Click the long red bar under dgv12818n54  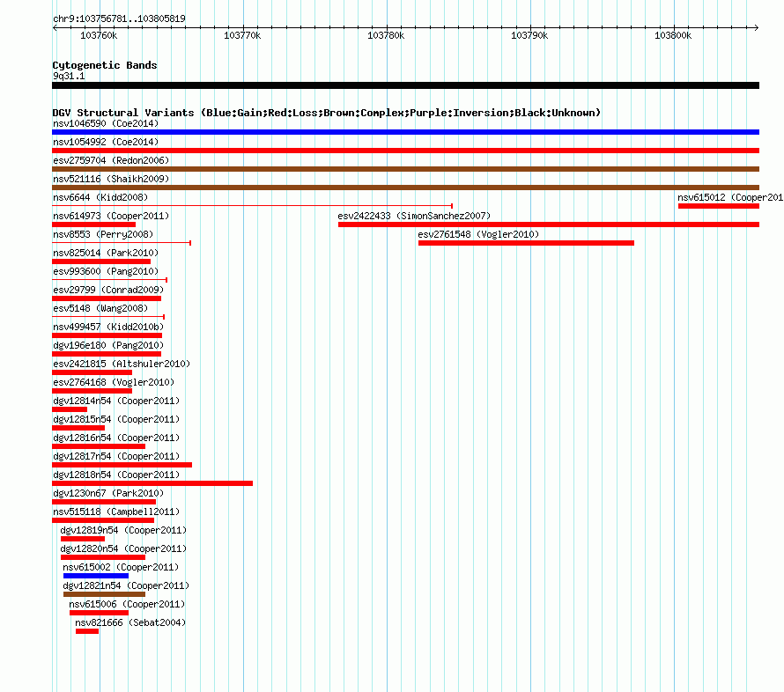(152, 483)
